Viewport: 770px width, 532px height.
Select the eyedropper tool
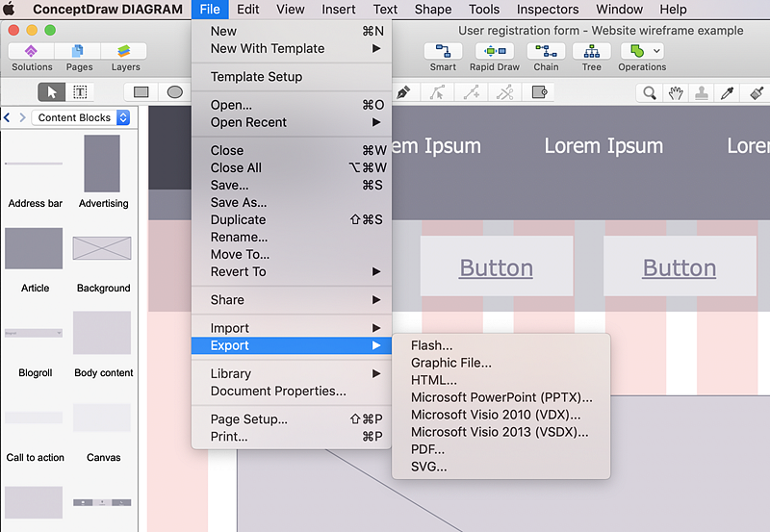point(728,92)
